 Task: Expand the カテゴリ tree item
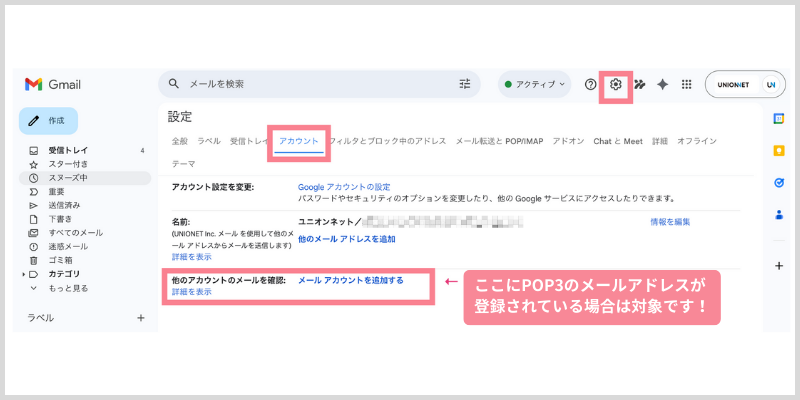coord(24,274)
